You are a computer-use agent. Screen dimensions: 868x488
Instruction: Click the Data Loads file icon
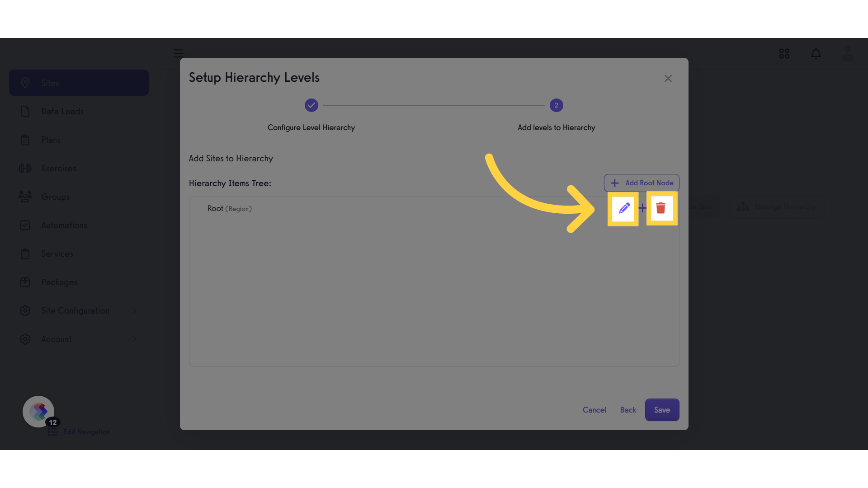point(25,111)
